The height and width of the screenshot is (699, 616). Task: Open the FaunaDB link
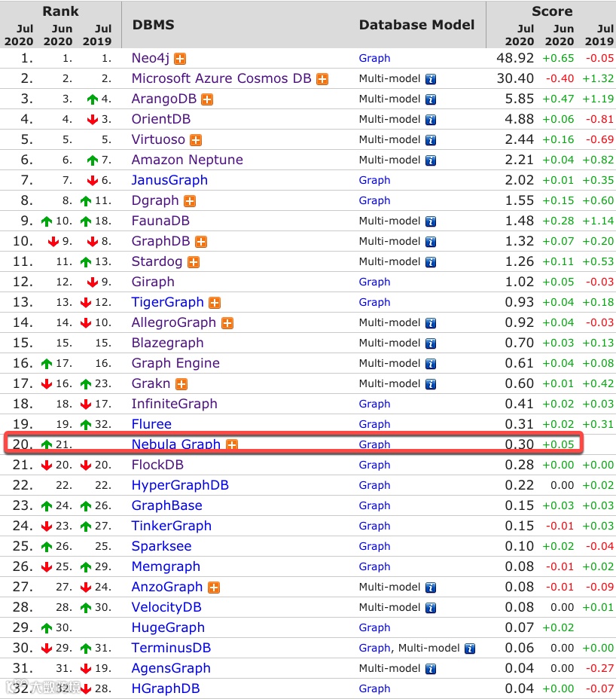click(x=160, y=221)
